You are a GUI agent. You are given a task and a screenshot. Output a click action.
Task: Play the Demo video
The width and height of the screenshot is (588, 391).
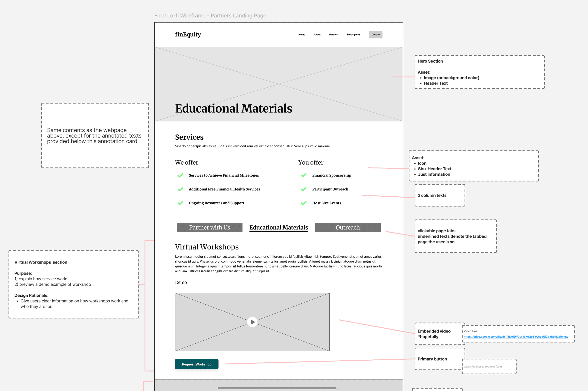pyautogui.click(x=252, y=322)
